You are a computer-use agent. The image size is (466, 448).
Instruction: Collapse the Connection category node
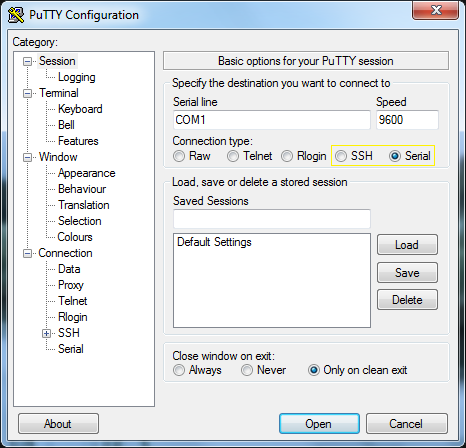(x=27, y=253)
